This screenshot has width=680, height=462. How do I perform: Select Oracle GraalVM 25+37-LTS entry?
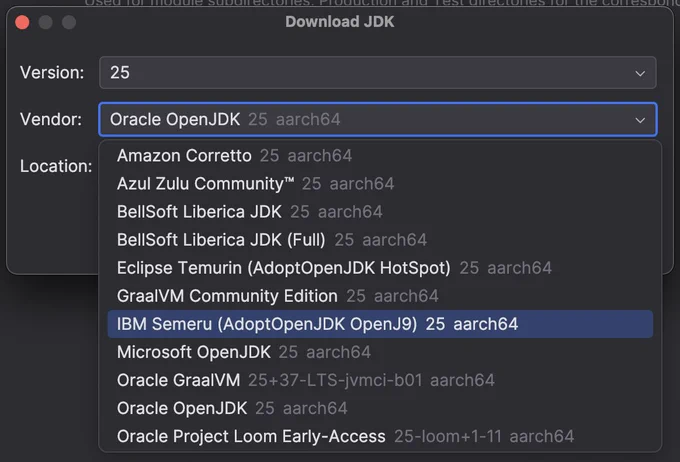(380, 380)
